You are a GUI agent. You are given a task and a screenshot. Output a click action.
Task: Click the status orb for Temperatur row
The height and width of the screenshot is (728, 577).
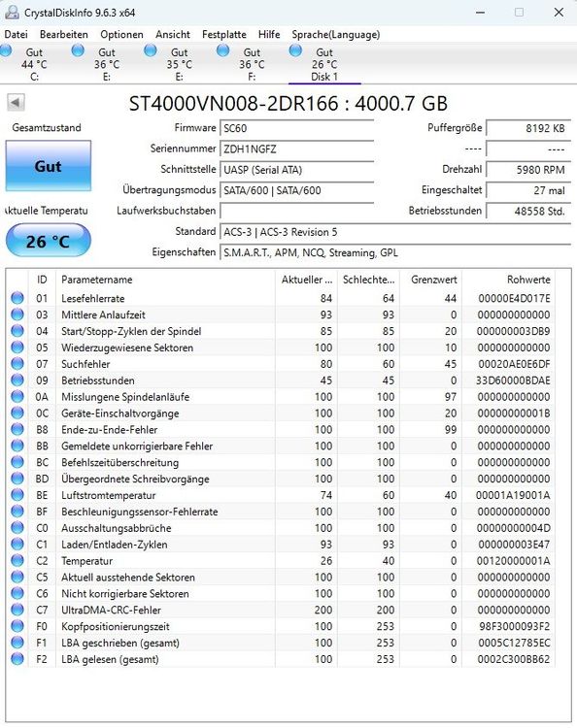[17, 560]
